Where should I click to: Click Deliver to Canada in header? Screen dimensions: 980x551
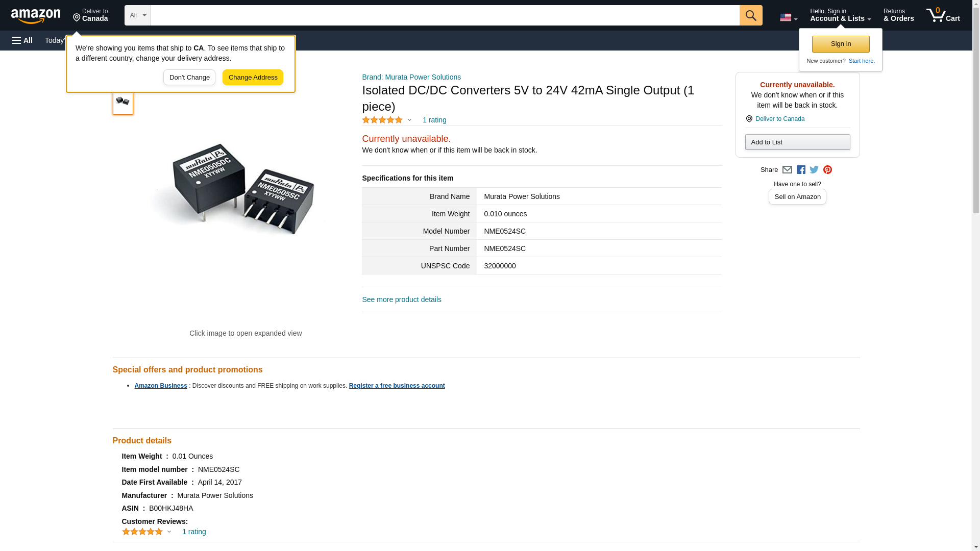click(x=90, y=15)
